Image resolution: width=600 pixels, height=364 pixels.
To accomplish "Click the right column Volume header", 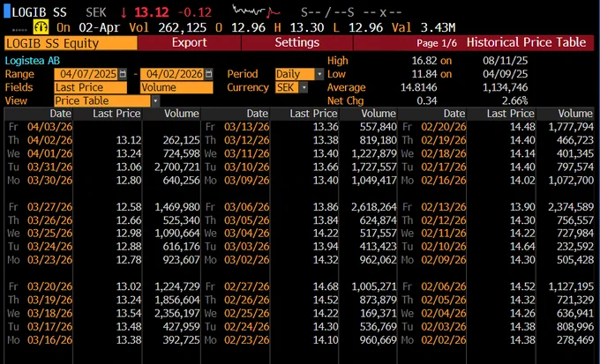I will click(x=574, y=114).
